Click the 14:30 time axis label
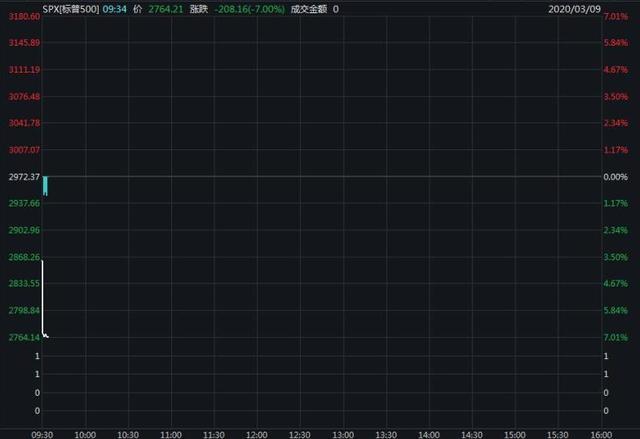This screenshot has height=439, width=640. pos(472,435)
